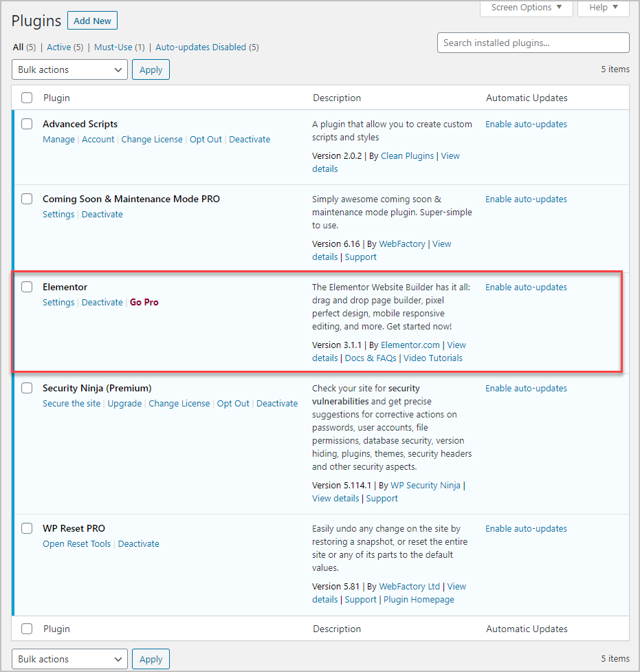The image size is (640, 672).
Task: Open Elementor Settings
Action: [58, 302]
